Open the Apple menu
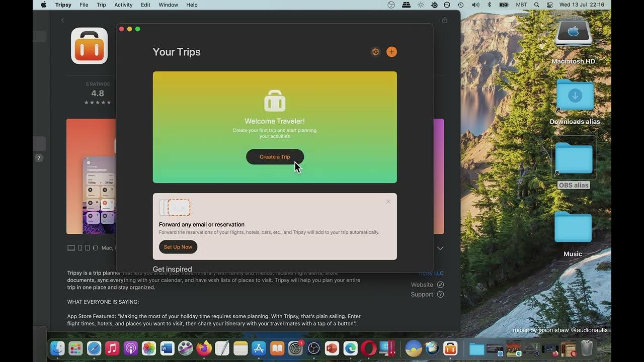 [x=43, y=5]
